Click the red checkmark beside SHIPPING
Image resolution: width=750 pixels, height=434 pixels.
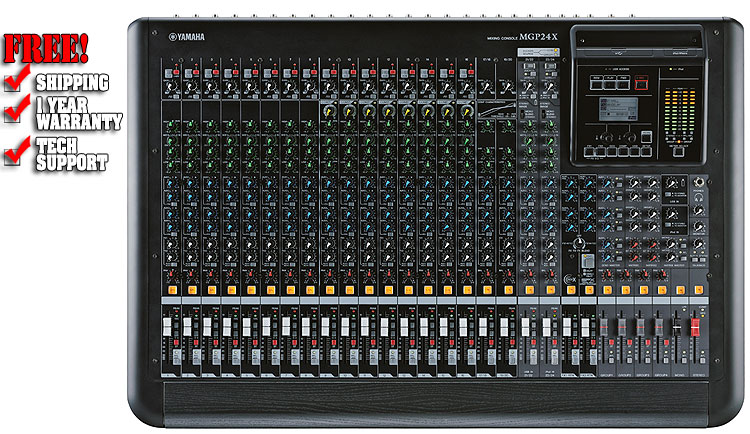pyautogui.click(x=18, y=78)
